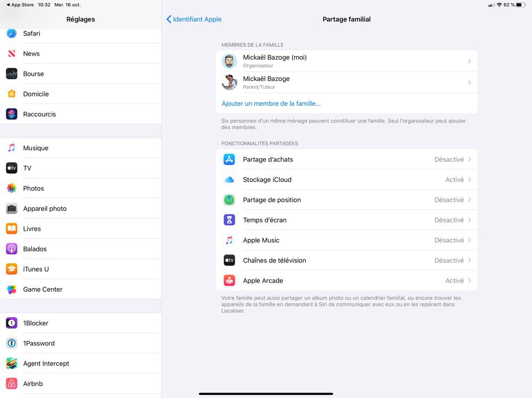Tap Ajouter un membre de la famille link
Image resolution: width=532 pixels, height=398 pixels.
[271, 104]
